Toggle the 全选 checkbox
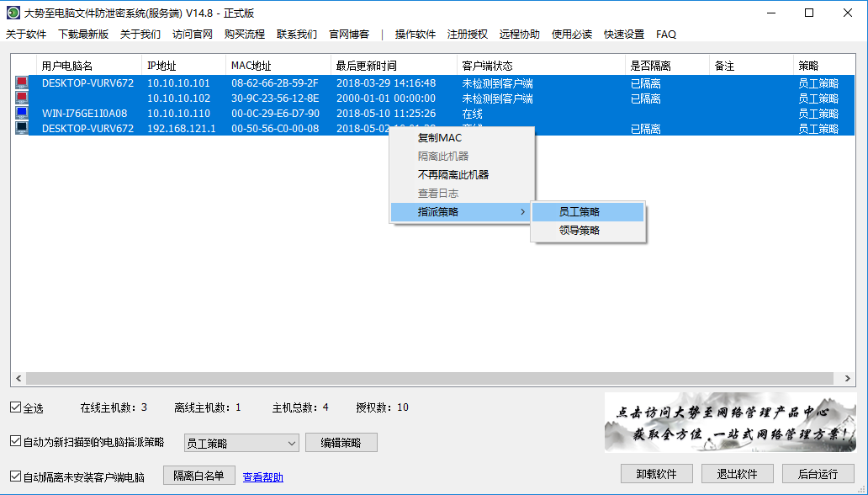Screen dimensions: 868x495 tap(16, 408)
